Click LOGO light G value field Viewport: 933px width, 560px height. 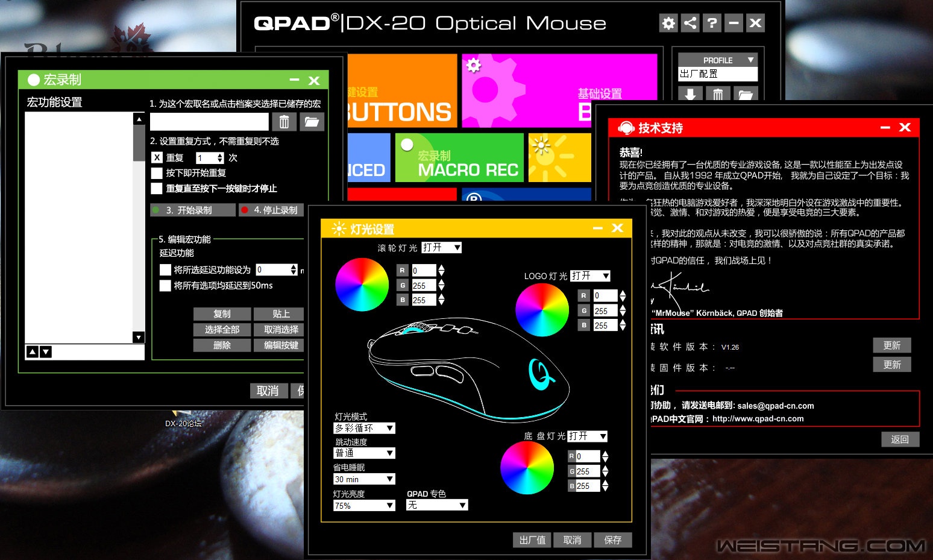[x=605, y=311]
